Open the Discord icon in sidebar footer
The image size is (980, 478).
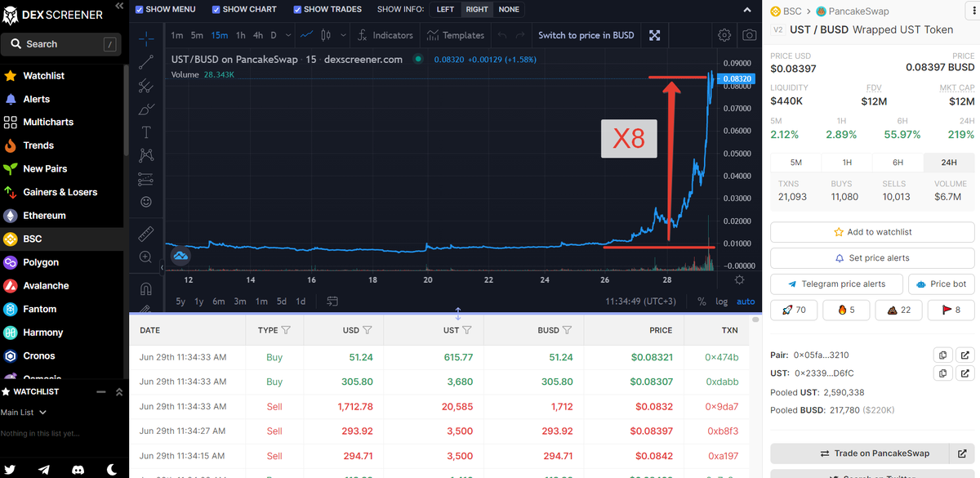click(x=78, y=469)
